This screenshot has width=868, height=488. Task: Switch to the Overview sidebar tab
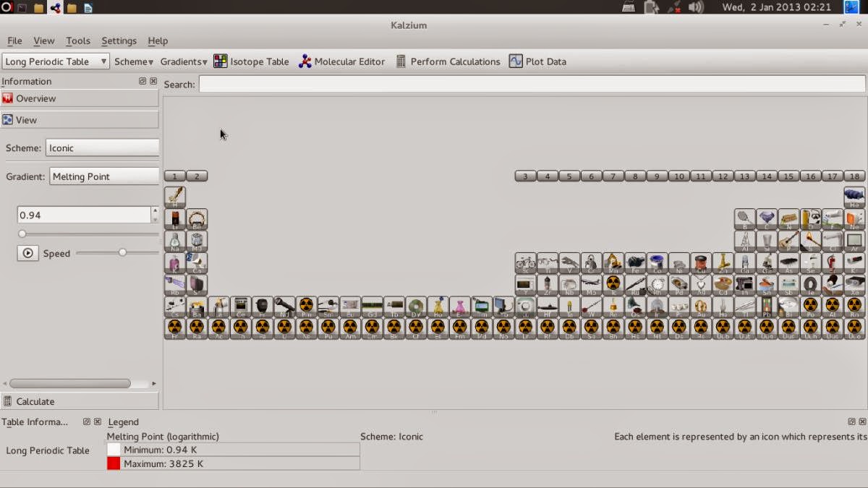[x=80, y=98]
